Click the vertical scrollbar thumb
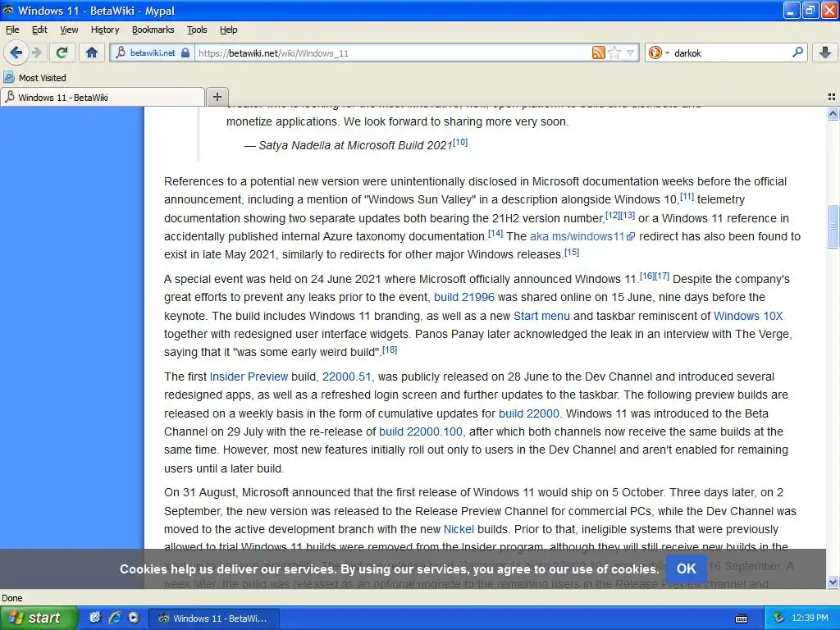 coord(833,226)
